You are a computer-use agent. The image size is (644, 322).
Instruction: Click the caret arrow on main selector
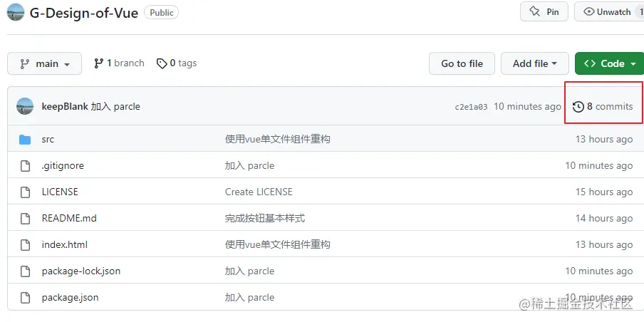pyautogui.click(x=67, y=65)
